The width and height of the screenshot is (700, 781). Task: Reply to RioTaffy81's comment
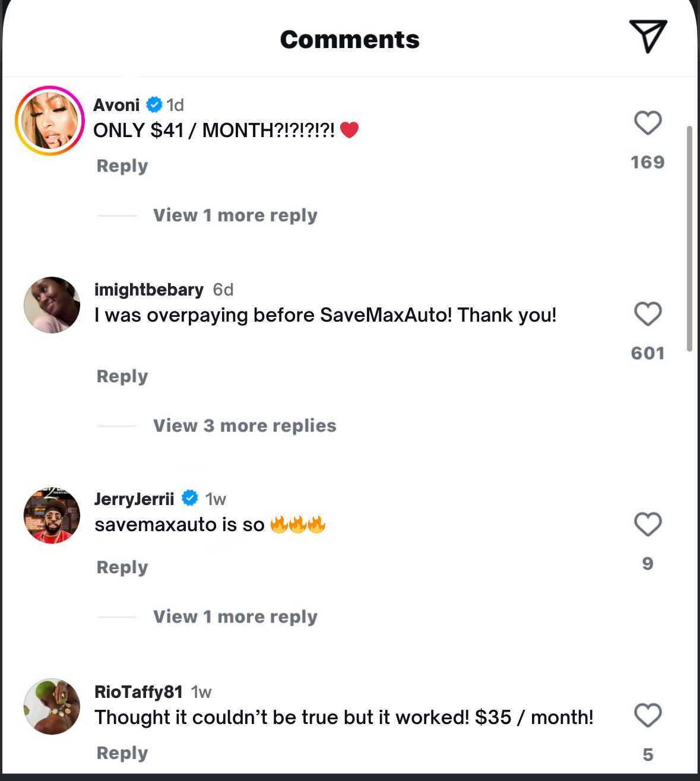[122, 753]
